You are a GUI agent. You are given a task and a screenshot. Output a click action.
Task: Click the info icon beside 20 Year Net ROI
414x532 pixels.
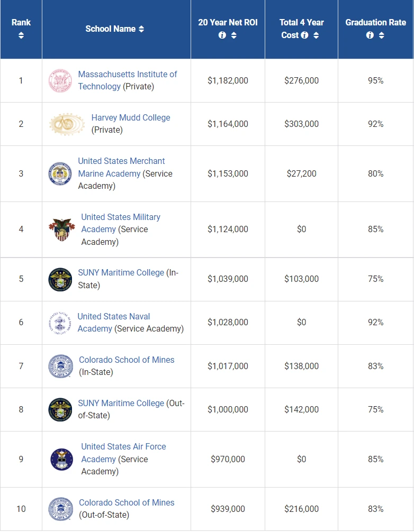coord(222,35)
